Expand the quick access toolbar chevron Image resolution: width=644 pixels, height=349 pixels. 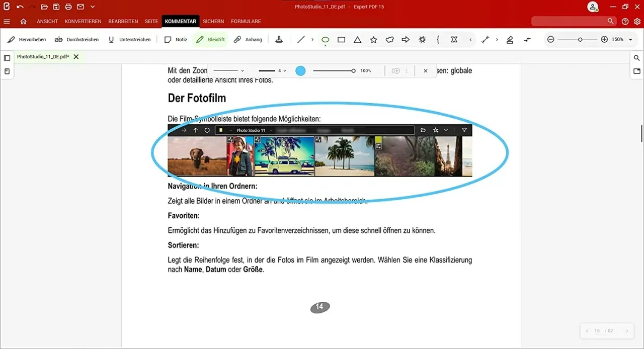[x=93, y=7]
